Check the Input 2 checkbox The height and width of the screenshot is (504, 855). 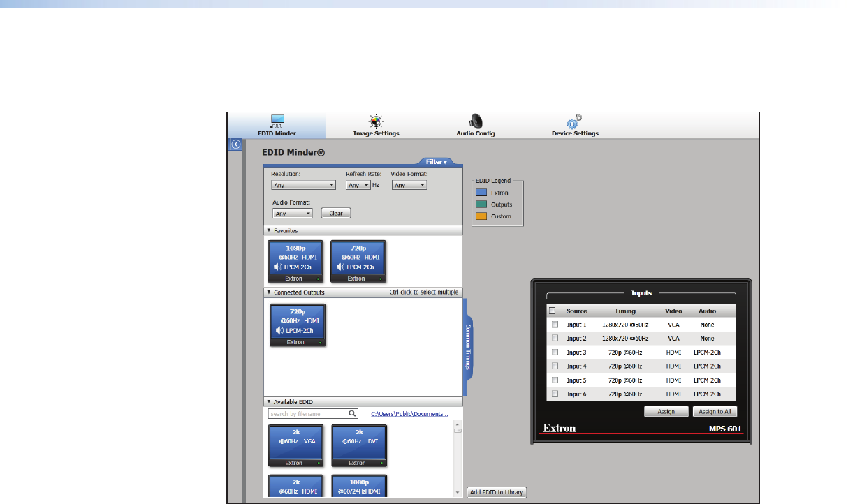(555, 339)
